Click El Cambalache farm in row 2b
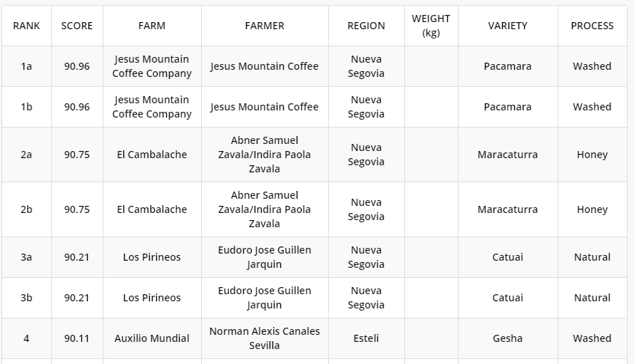The height and width of the screenshot is (364, 634). 152,209
